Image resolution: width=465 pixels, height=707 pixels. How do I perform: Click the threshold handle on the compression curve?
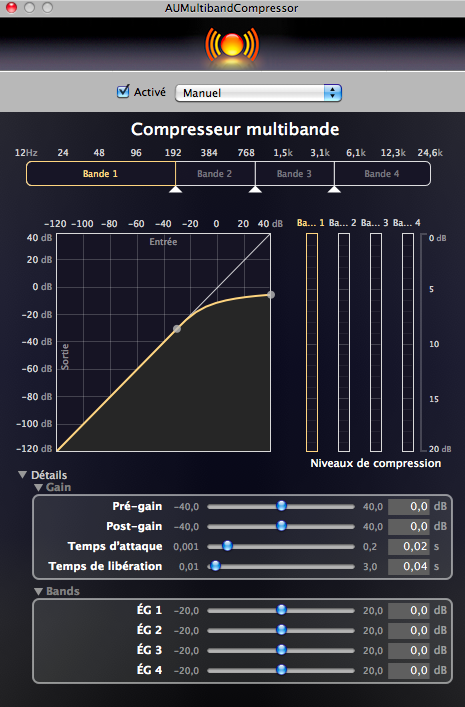177,329
